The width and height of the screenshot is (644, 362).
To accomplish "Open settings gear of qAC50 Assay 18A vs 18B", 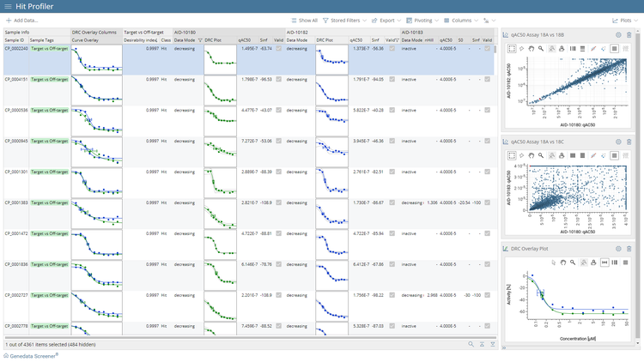I will click(x=618, y=35).
